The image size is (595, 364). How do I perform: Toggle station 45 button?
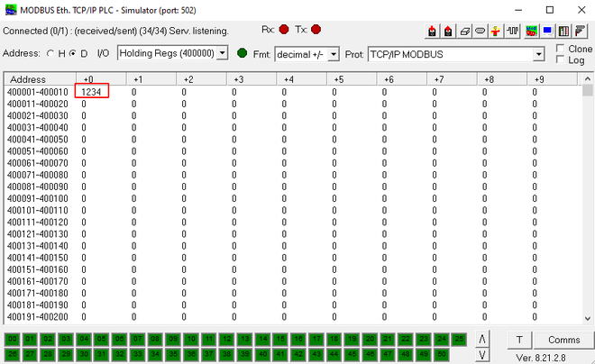[x=352, y=354]
